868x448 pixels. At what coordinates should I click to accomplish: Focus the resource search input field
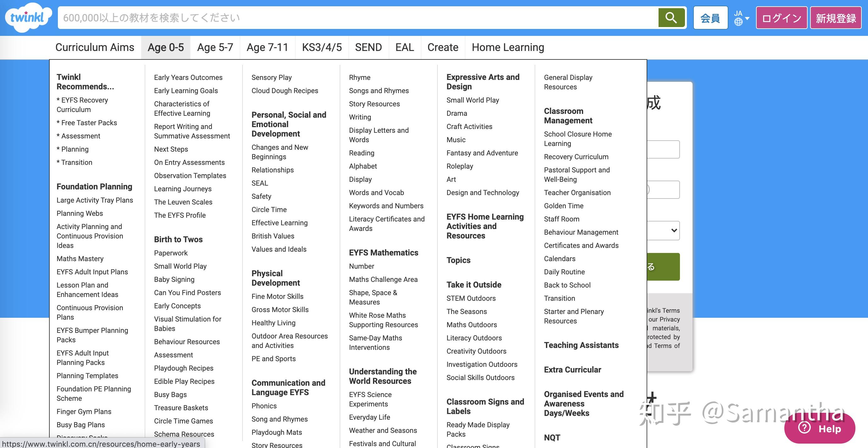(x=358, y=18)
